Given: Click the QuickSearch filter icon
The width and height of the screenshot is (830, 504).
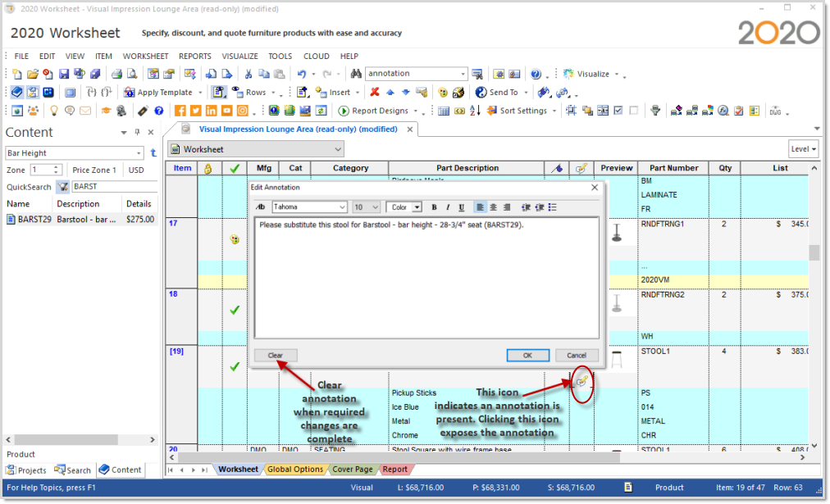Looking at the screenshot, I should coord(63,187).
